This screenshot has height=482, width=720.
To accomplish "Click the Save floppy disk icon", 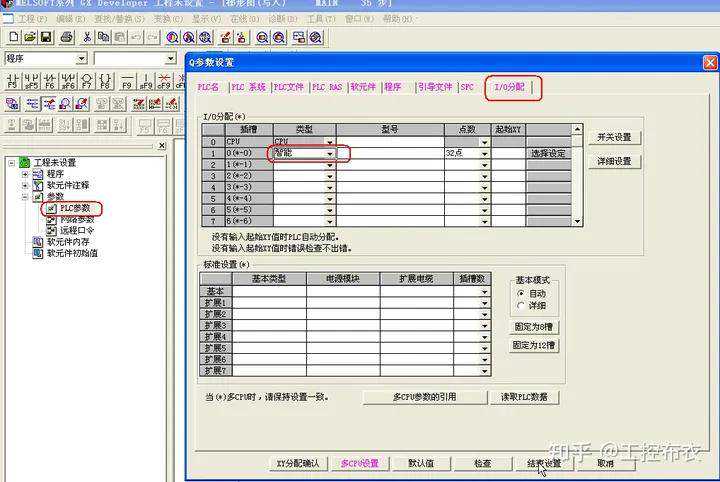I will [46, 37].
